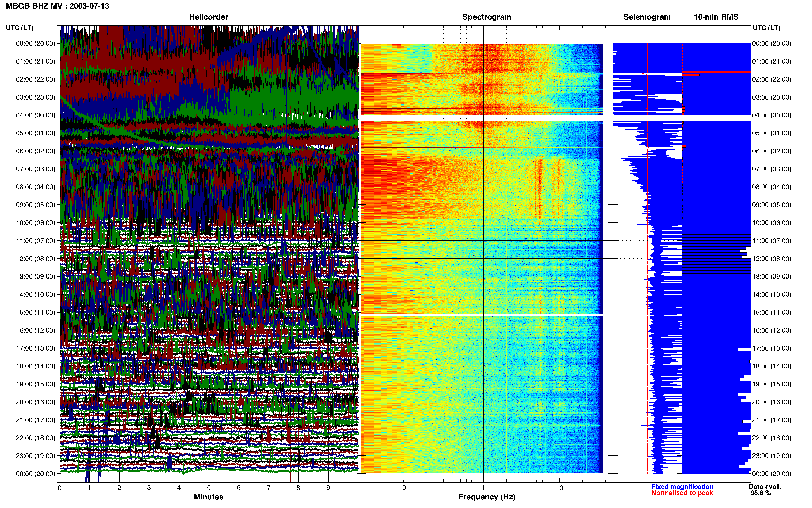Click minute tick label '3' on helicorder axis
The height and width of the screenshot is (508, 812).
coord(149,488)
